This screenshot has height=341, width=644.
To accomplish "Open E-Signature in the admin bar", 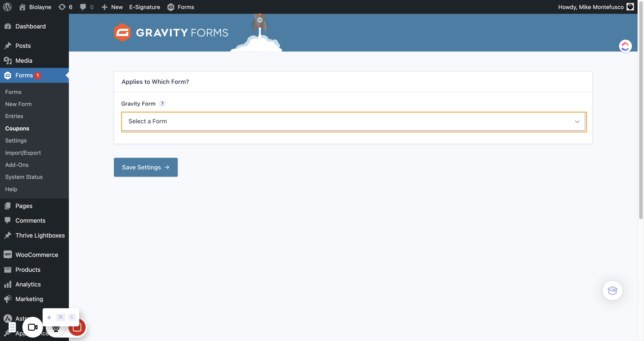I will click(144, 7).
